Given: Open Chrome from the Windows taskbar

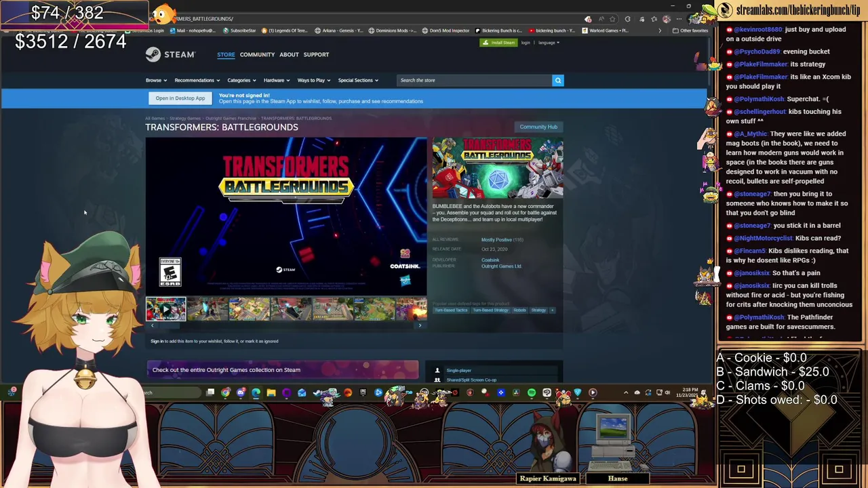Looking at the screenshot, I should [225, 392].
